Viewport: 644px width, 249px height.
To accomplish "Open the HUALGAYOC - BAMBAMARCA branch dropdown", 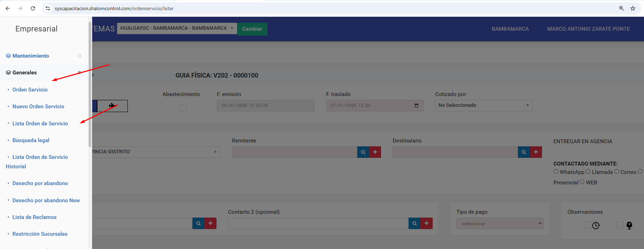I will pyautogui.click(x=177, y=28).
